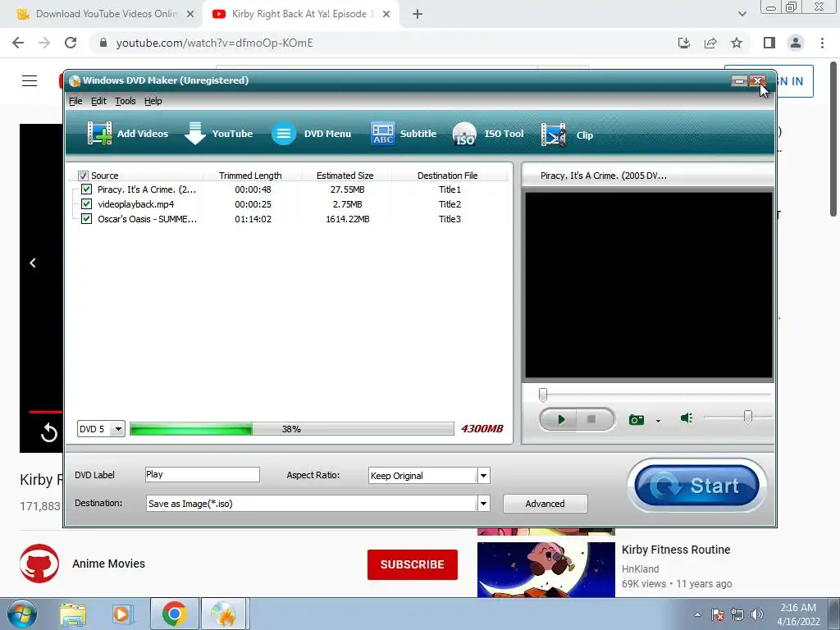
Task: Stop the preview playback
Action: pos(591,419)
